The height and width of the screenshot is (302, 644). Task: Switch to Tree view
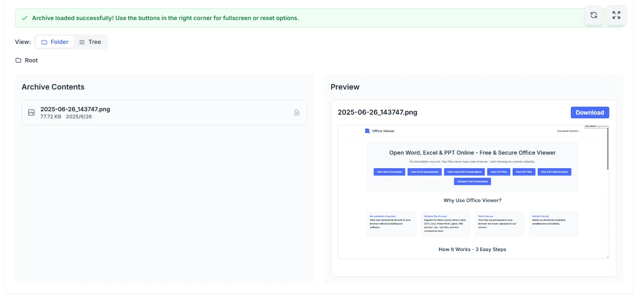tap(90, 42)
